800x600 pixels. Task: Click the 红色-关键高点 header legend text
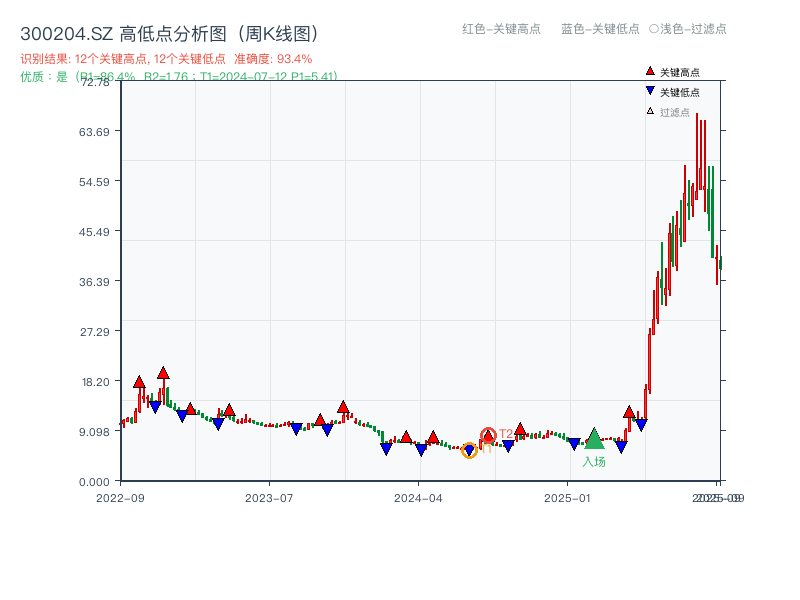tap(501, 29)
